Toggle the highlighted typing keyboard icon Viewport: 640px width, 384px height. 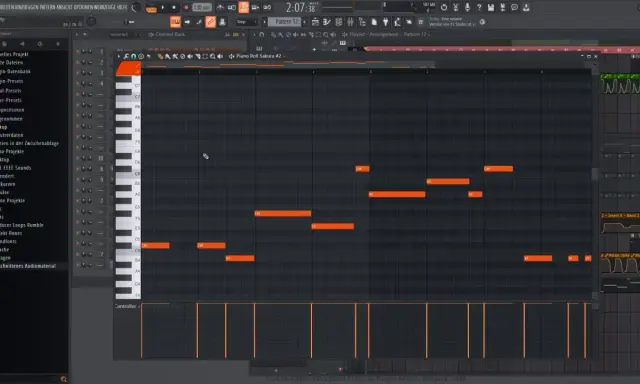176,22
